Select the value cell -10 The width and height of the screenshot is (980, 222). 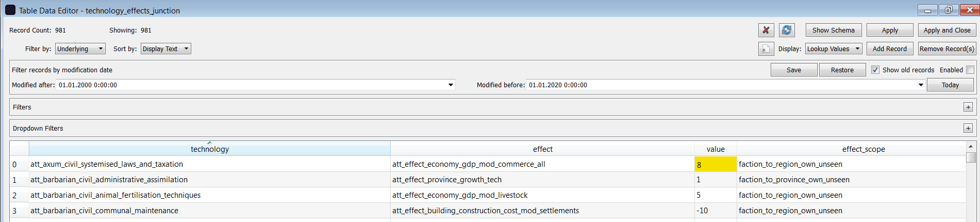coord(716,211)
